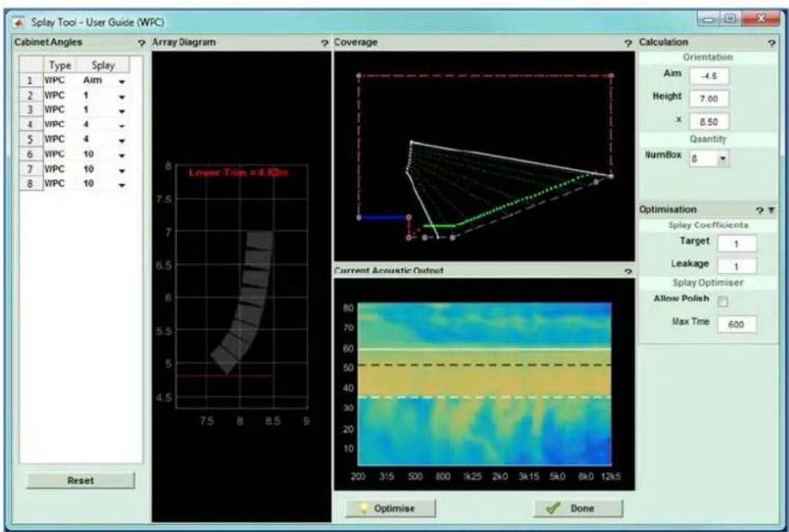The width and height of the screenshot is (789, 532).
Task: Click the Max Time field
Action: [x=736, y=324]
